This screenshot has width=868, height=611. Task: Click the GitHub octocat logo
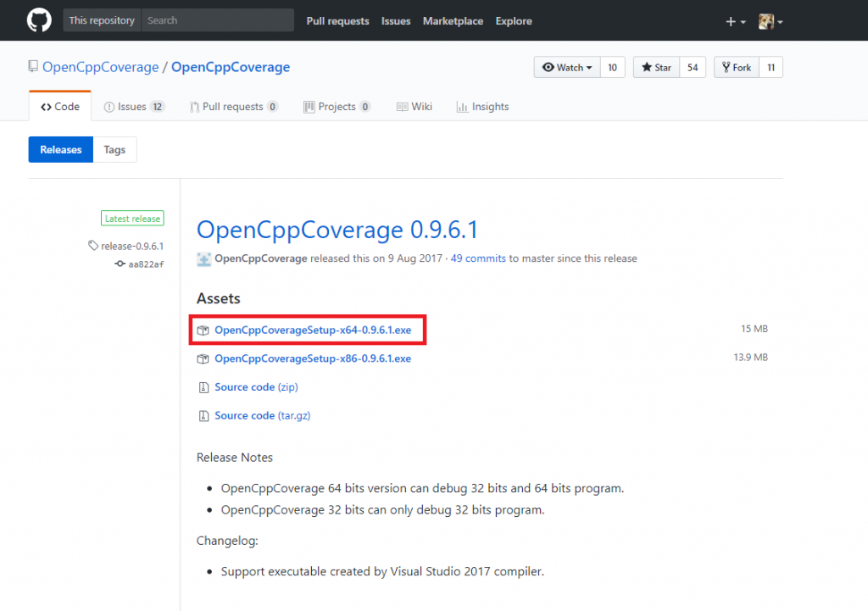tap(39, 20)
